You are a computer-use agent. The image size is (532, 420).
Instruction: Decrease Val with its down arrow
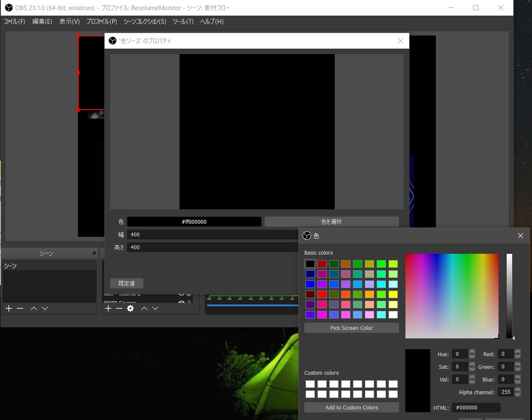[472, 382]
